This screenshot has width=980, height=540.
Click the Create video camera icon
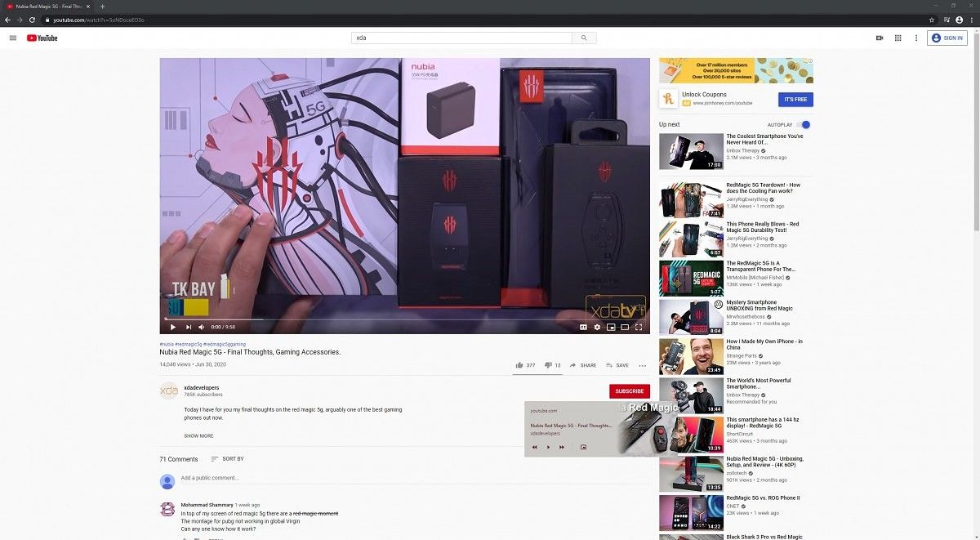[880, 38]
